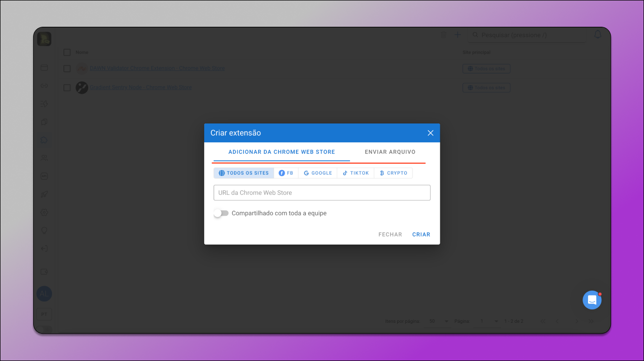The image size is (644, 361).
Task: Open the puzzle extensions sidebar icon
Action: click(x=44, y=140)
